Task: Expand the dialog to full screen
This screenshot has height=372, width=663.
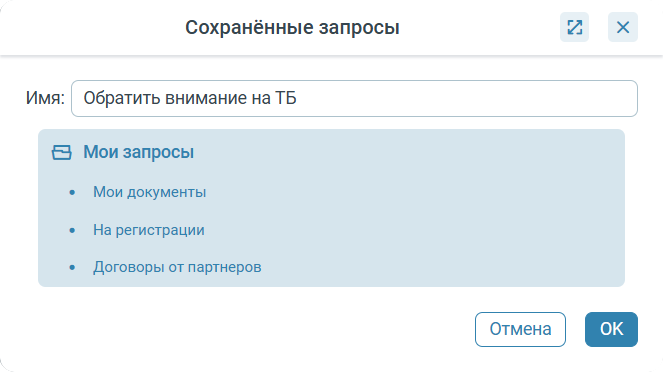Action: click(574, 27)
